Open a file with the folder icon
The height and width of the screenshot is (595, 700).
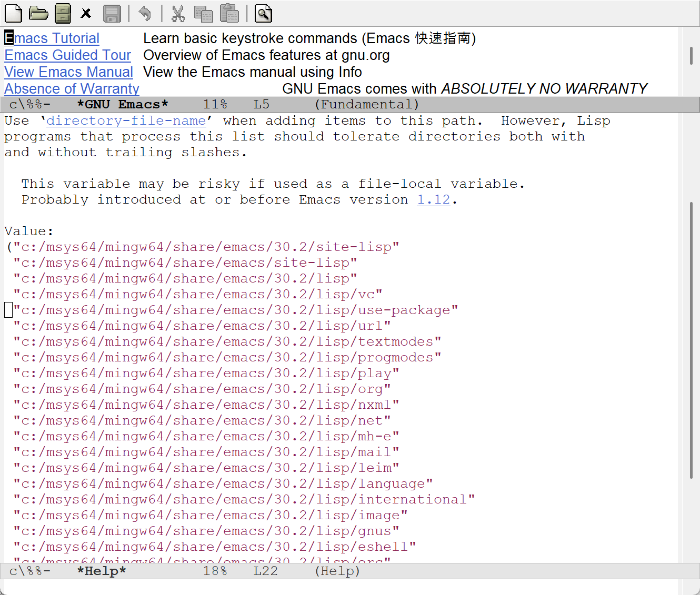[38, 13]
